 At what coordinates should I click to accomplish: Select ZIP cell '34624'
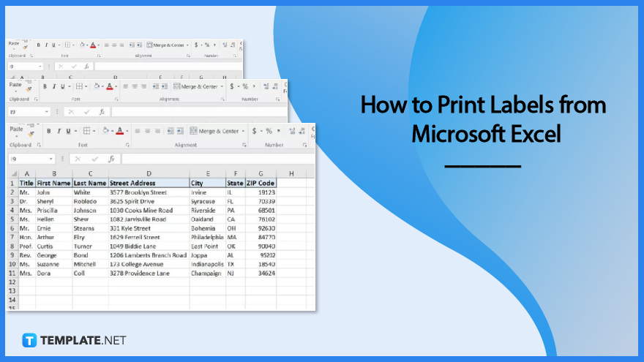click(x=261, y=274)
